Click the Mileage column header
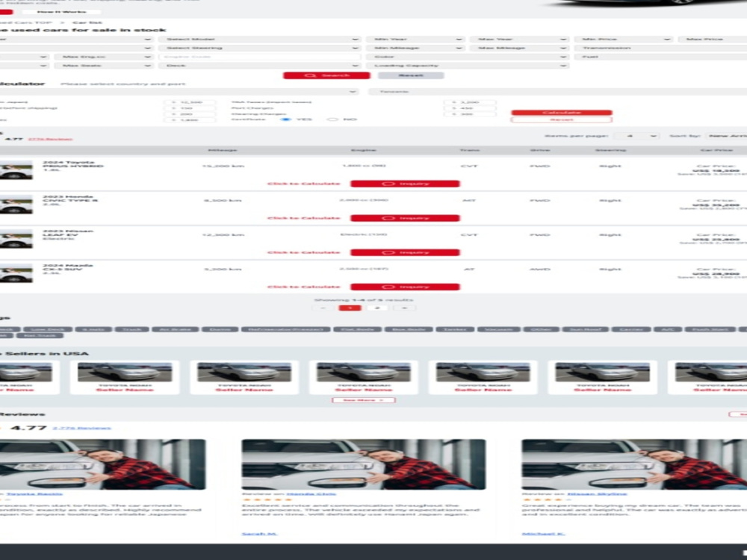 (223, 150)
